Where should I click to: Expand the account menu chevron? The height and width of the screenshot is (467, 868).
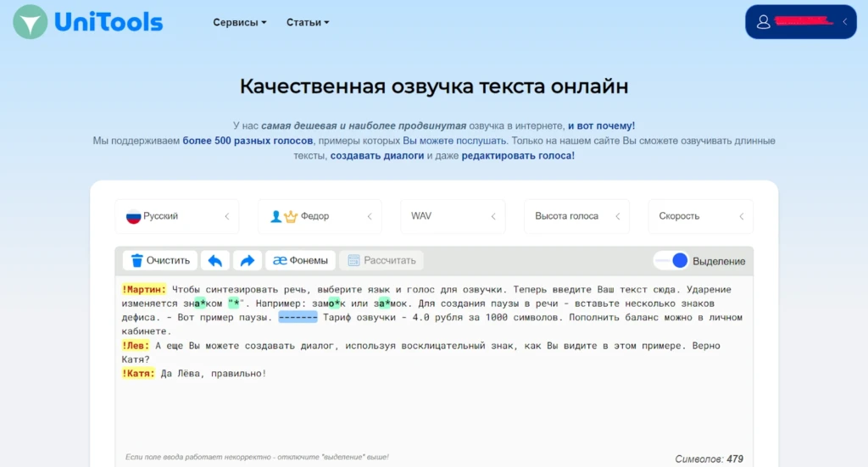pyautogui.click(x=845, y=22)
